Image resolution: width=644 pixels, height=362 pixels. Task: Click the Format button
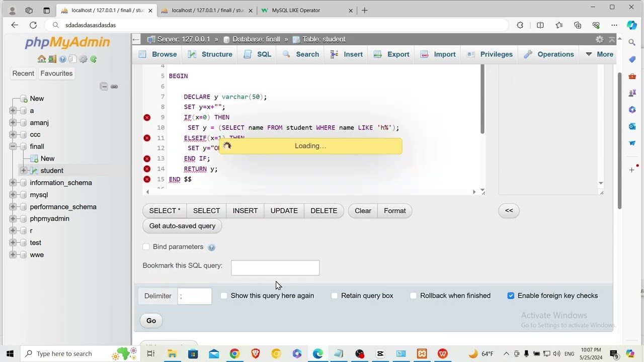point(395,211)
